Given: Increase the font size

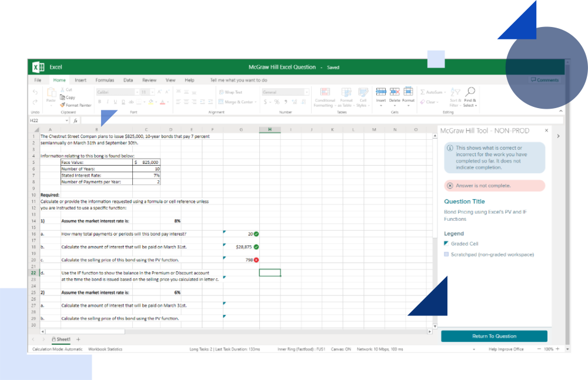Looking at the screenshot, I should coord(160,92).
